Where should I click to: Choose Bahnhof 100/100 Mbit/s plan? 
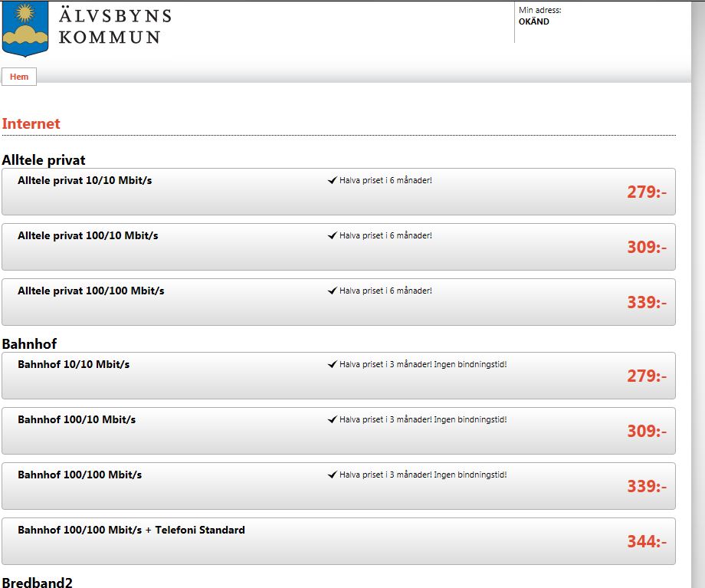pos(339,486)
